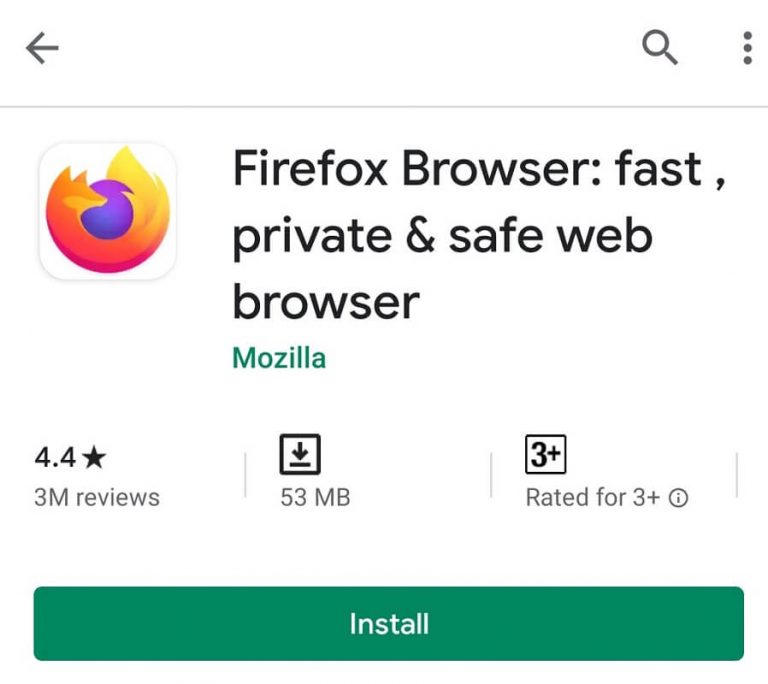This screenshot has width=768, height=684.
Task: Open the three-dot overflow menu
Action: click(x=747, y=48)
